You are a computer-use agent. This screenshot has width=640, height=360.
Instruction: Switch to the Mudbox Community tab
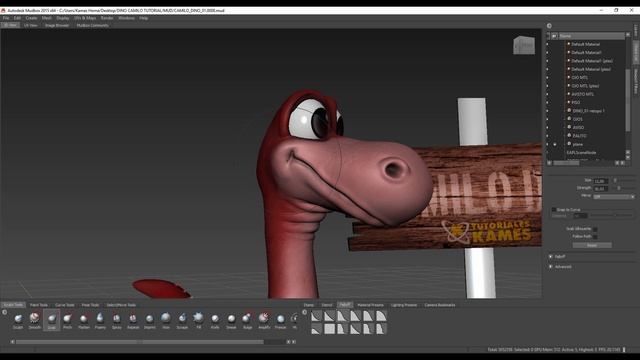pyautogui.click(x=93, y=25)
